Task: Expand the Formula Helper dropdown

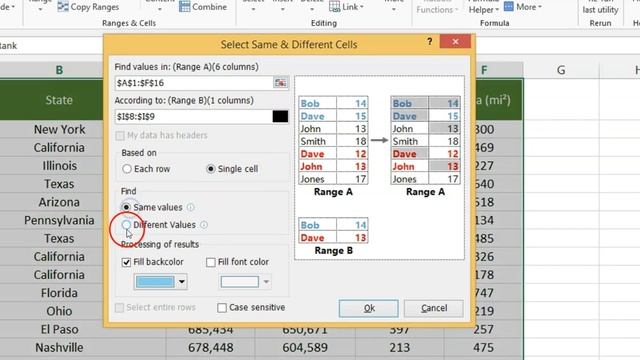Action: [x=497, y=10]
